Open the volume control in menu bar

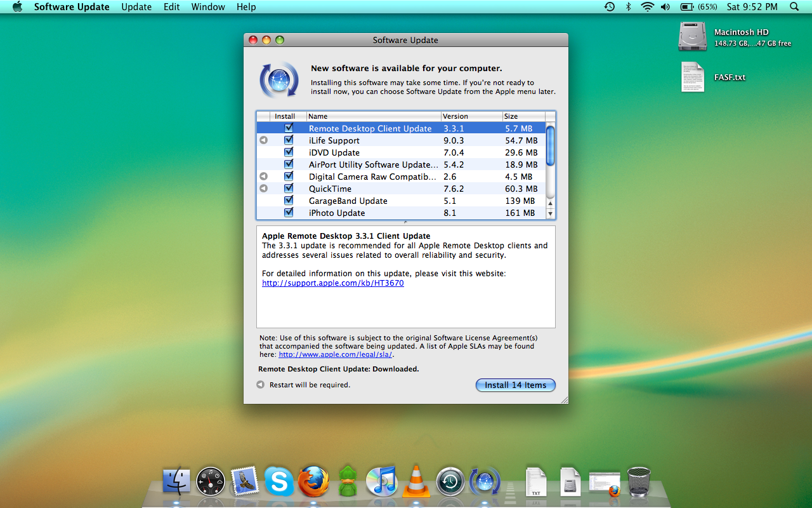point(665,7)
